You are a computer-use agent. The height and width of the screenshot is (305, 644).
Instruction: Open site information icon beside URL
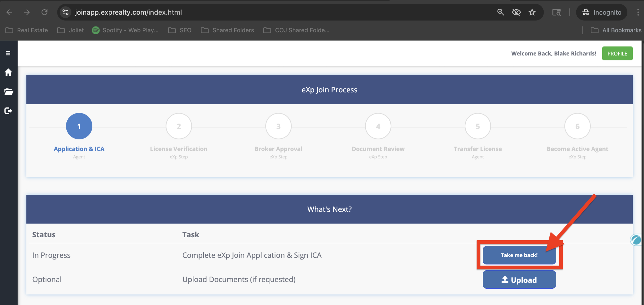click(66, 12)
